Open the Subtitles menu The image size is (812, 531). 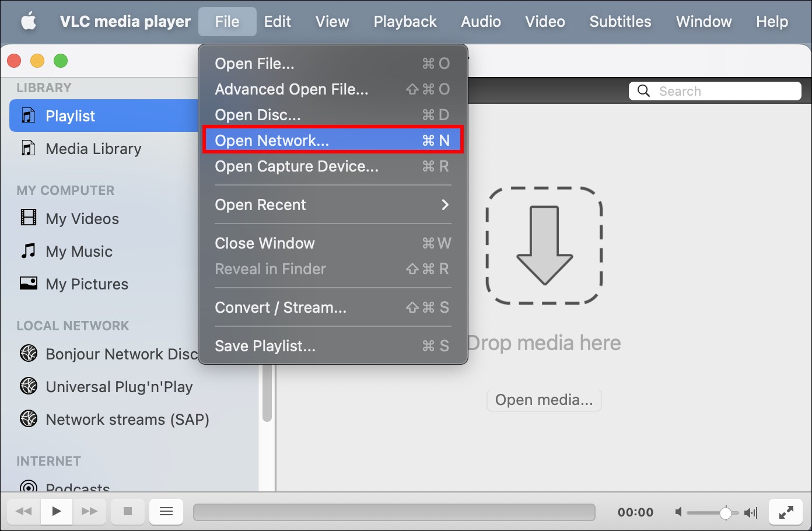tap(620, 22)
